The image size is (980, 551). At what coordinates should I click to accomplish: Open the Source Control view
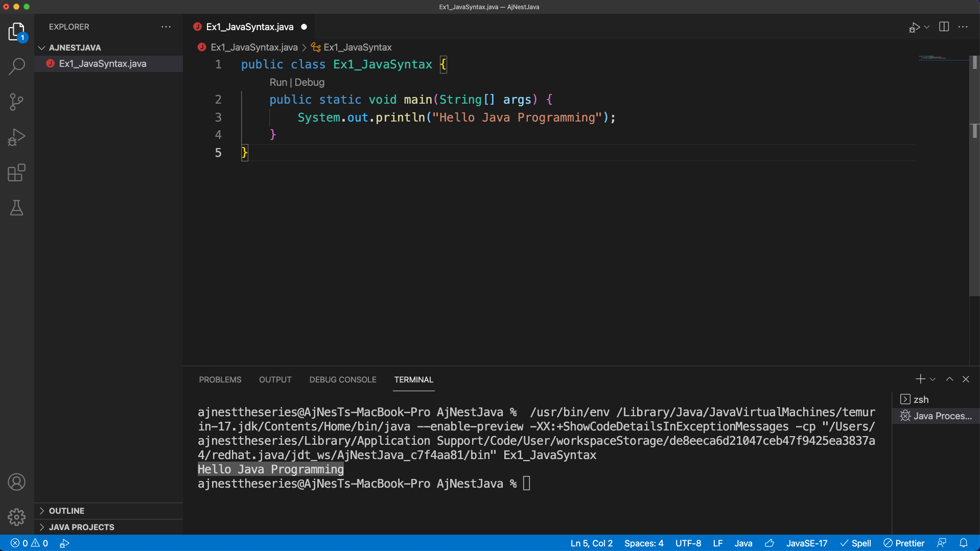pos(17,102)
